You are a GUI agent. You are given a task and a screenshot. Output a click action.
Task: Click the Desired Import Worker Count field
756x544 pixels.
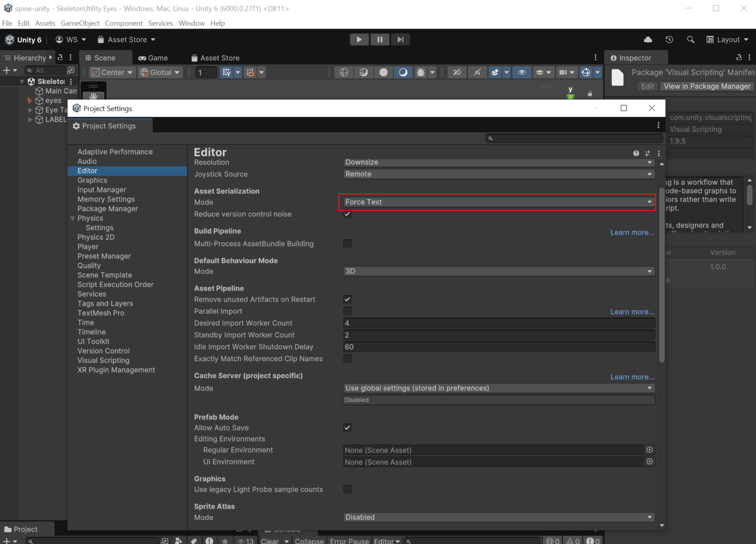[x=498, y=323]
